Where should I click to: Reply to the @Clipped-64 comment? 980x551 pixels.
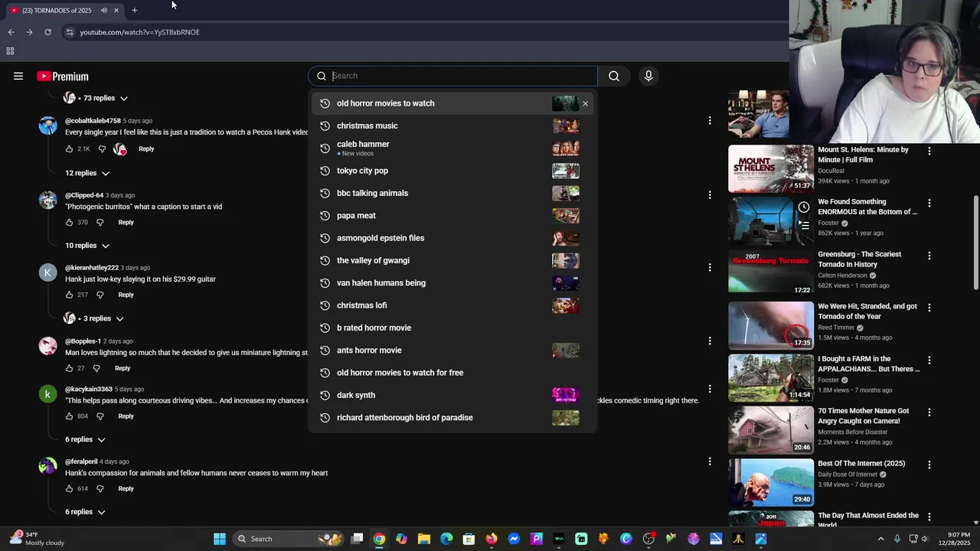click(x=126, y=223)
